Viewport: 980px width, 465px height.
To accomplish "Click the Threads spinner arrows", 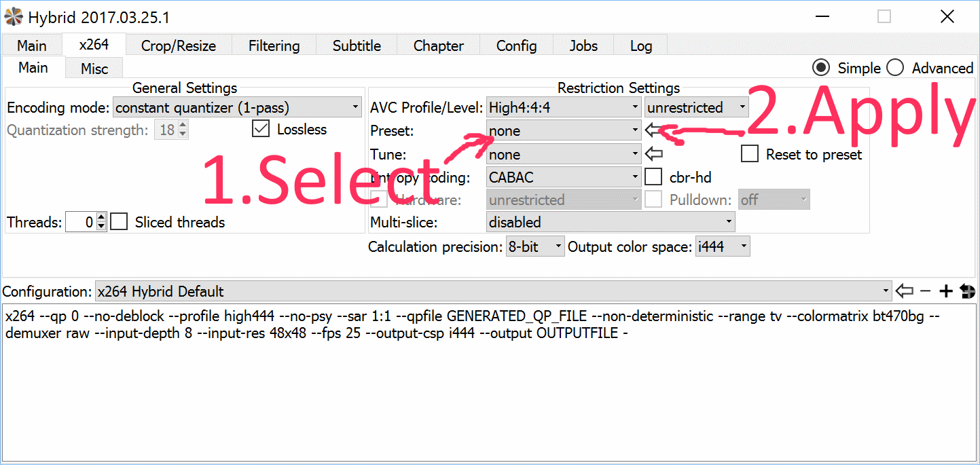I will coord(101,221).
